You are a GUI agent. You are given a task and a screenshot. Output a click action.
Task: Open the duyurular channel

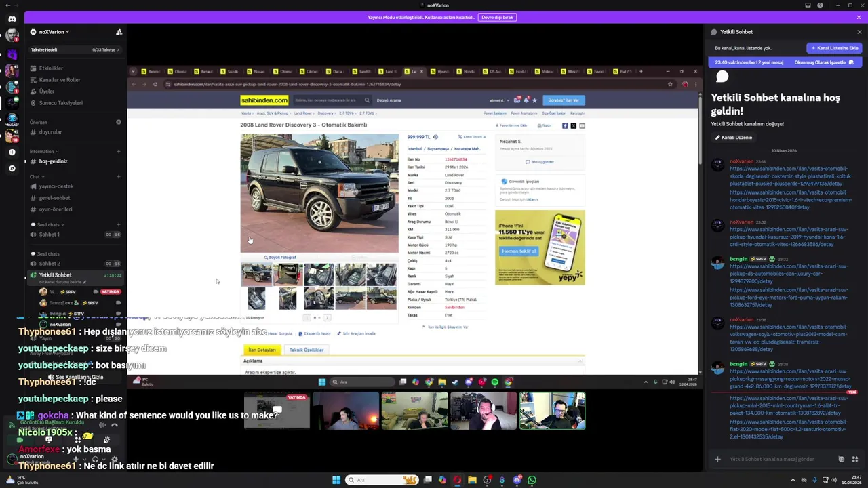(75, 132)
